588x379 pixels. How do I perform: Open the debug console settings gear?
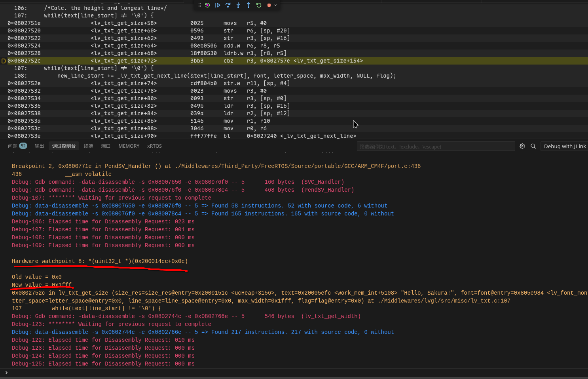522,146
